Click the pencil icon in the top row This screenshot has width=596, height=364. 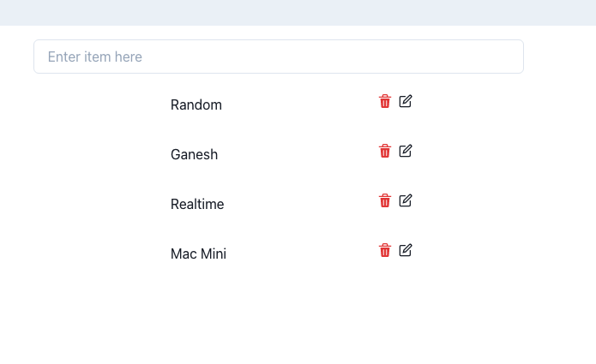click(406, 101)
